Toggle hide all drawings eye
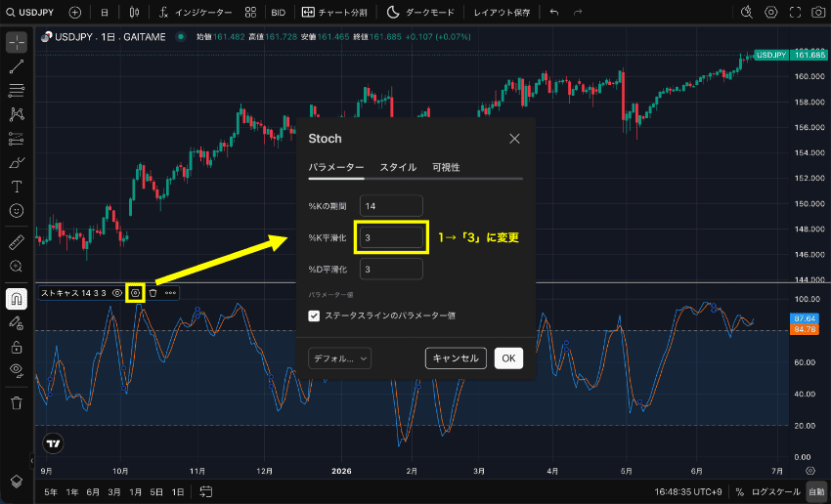Screen dimensions: 831x504 17,370
